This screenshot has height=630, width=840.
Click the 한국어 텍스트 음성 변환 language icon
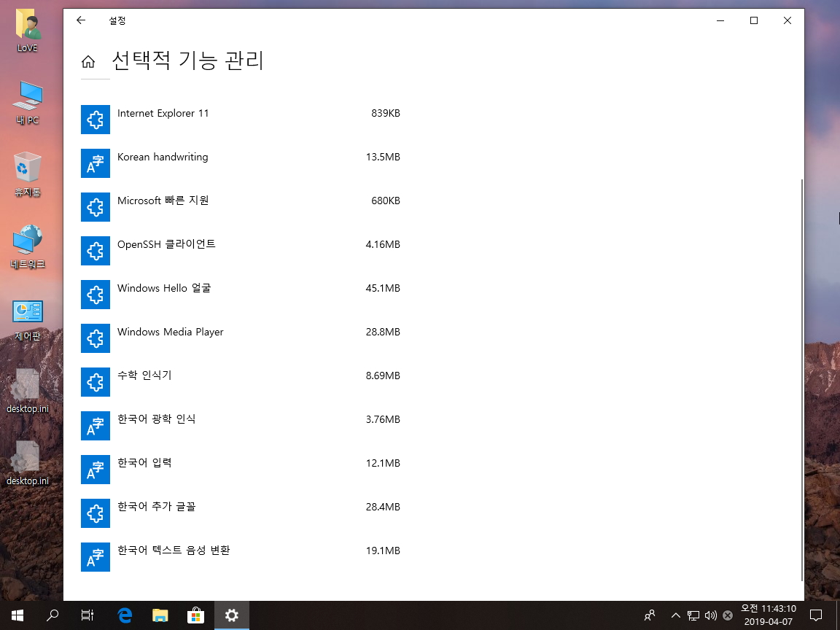point(96,557)
